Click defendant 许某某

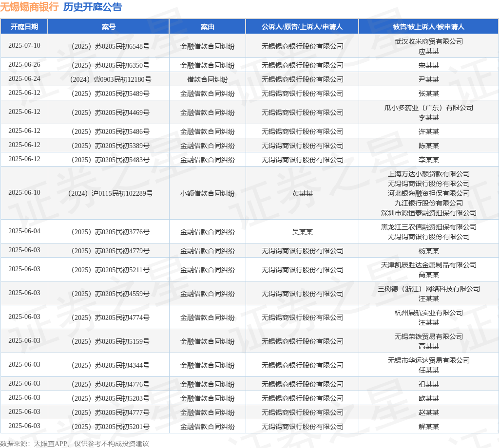click(x=429, y=131)
